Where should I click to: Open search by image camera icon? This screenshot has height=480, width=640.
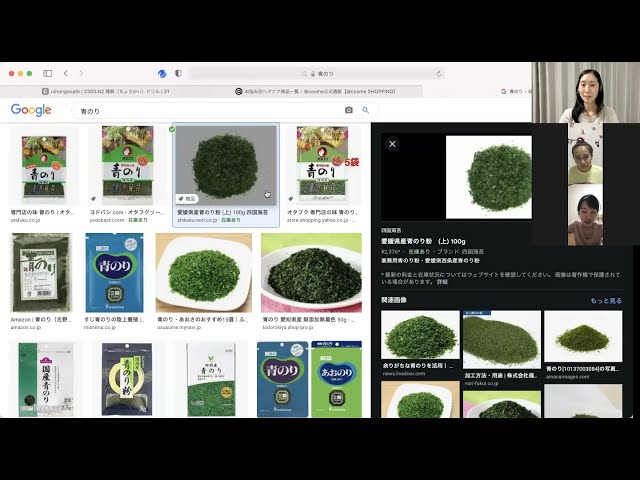[349, 110]
